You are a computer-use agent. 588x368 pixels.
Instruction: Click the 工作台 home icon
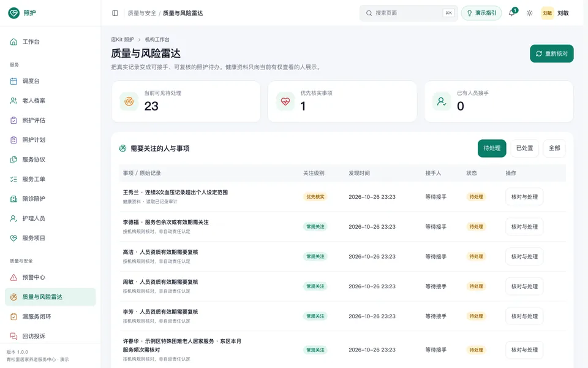tap(13, 42)
